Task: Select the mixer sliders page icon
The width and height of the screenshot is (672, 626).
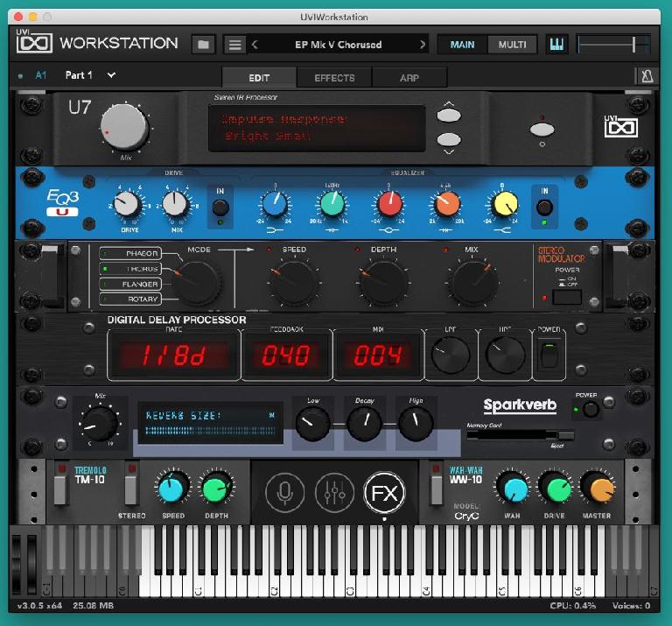Action: (335, 492)
